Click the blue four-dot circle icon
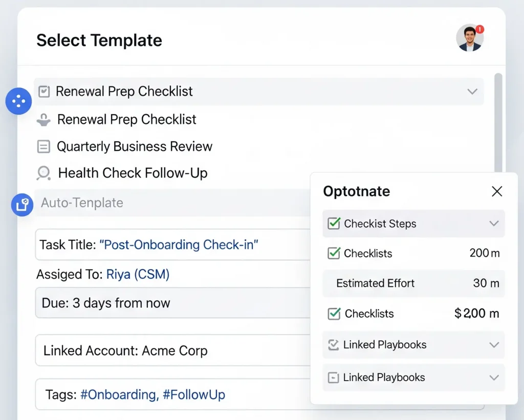This screenshot has height=420, width=524. [x=18, y=101]
